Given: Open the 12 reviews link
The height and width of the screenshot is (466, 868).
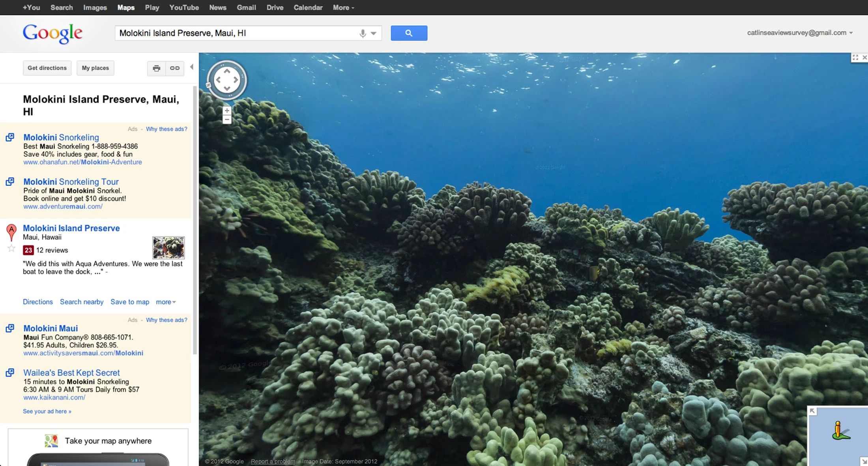Looking at the screenshot, I should click(52, 250).
